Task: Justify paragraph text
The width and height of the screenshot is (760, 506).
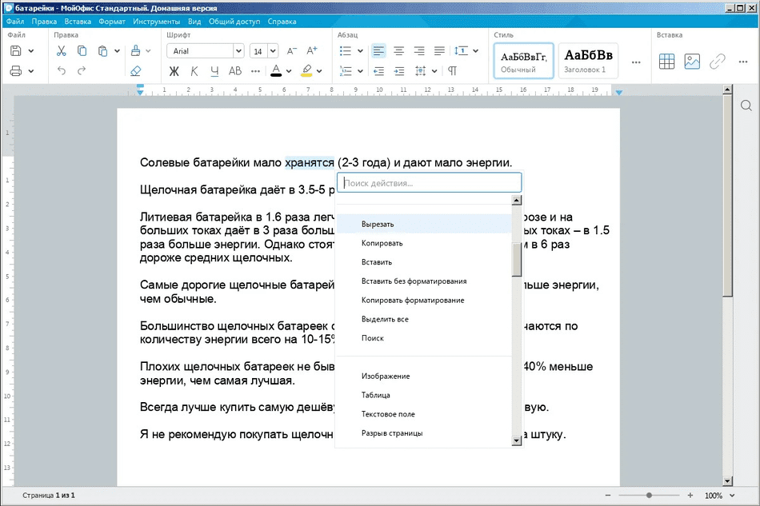Action: (440, 51)
